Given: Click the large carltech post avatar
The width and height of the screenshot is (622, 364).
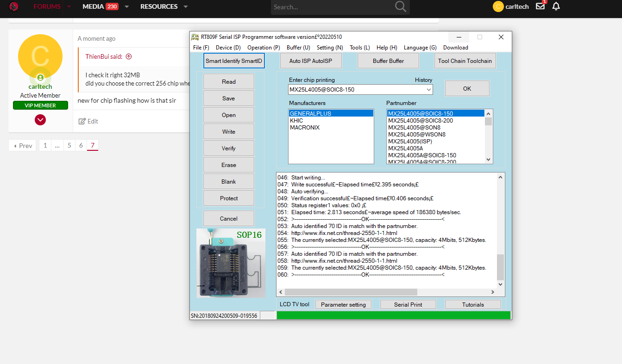Looking at the screenshot, I should [40, 56].
